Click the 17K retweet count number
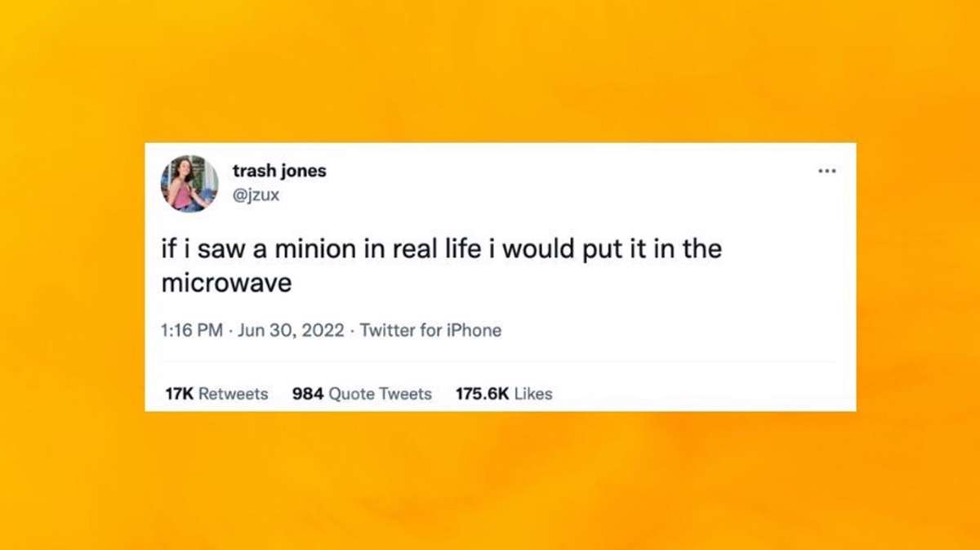 [x=179, y=394]
